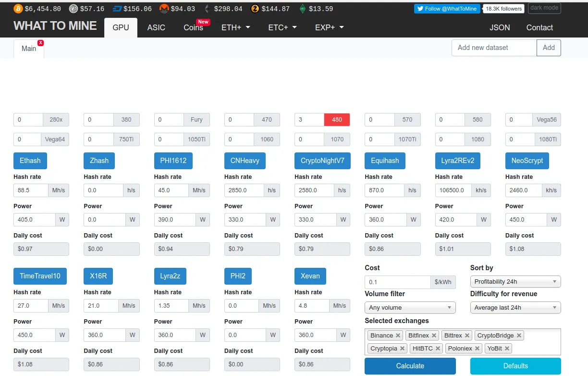Open the JSON page
Screen dimensions: 588x376
pos(500,27)
